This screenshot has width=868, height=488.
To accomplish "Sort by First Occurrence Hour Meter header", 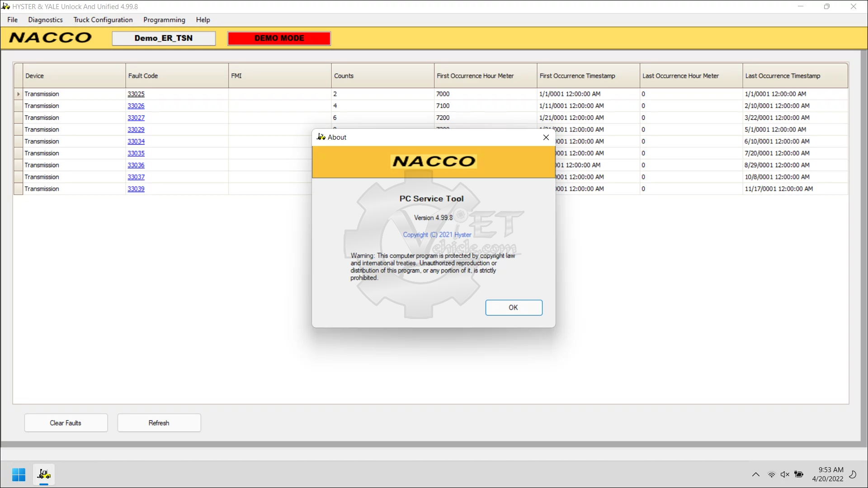I will click(x=486, y=76).
